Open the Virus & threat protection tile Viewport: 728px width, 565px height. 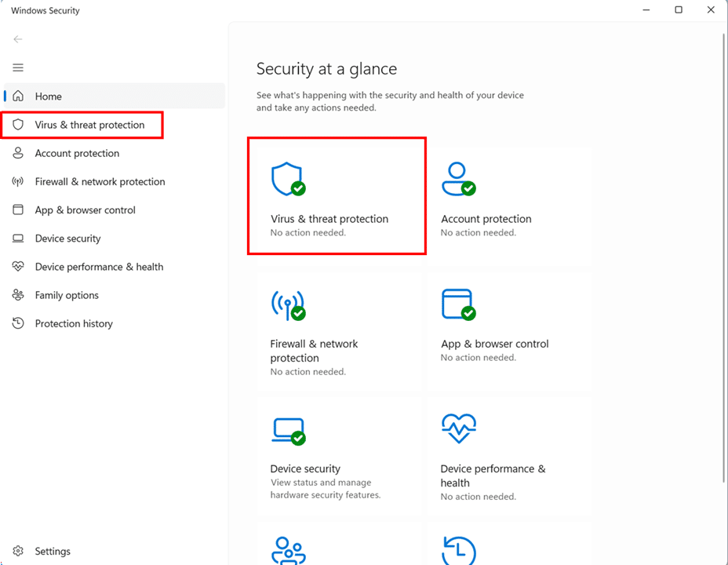337,196
